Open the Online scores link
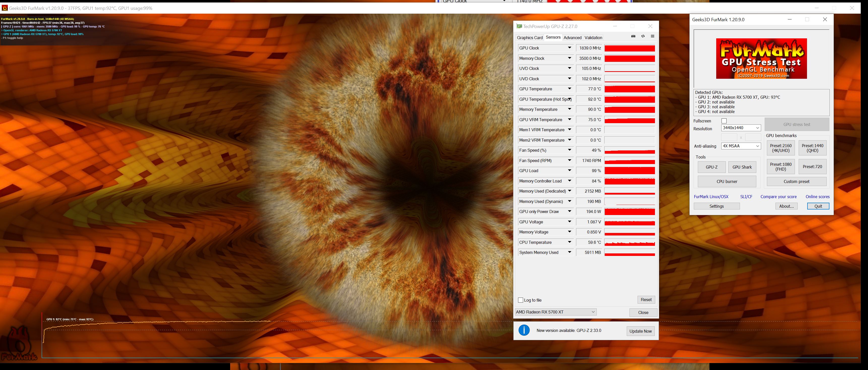 point(818,197)
